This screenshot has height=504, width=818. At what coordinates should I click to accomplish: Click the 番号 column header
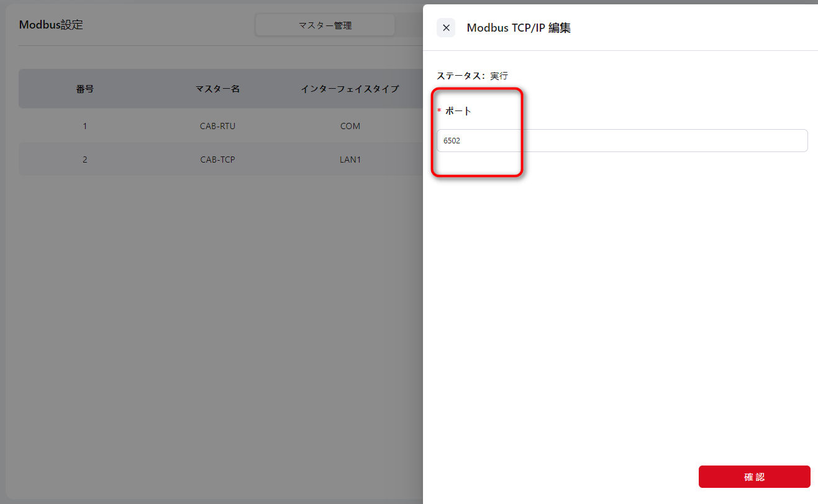[x=85, y=89]
